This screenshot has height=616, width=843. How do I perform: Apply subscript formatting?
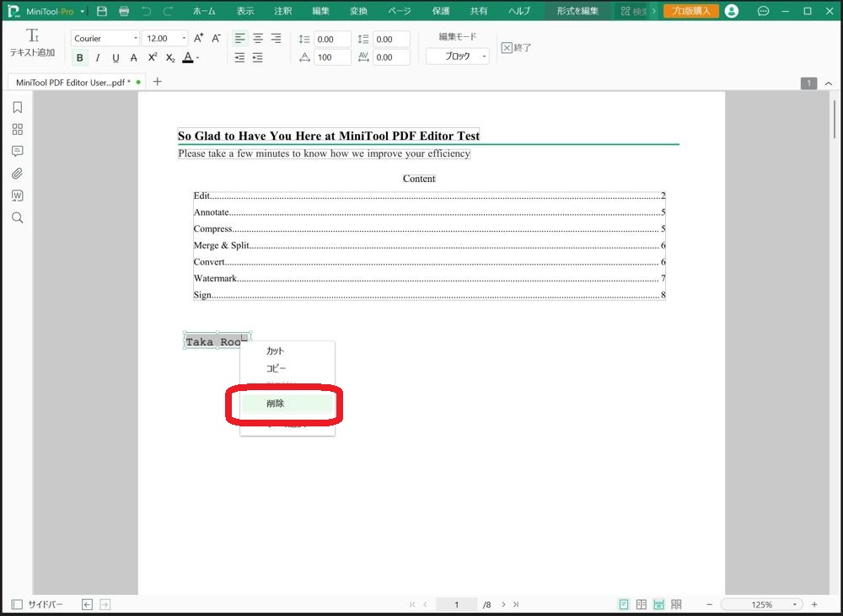tap(170, 57)
